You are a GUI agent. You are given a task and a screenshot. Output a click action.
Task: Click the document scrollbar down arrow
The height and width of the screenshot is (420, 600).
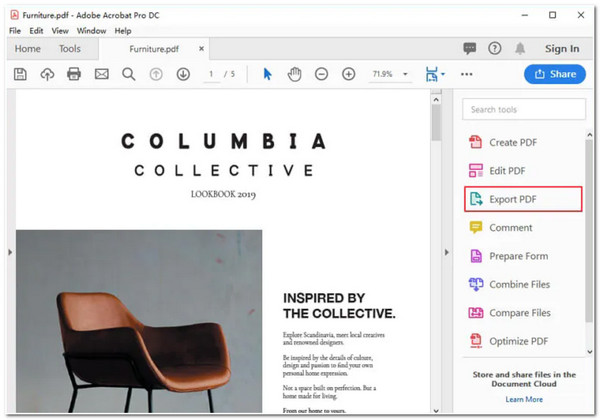tap(436, 410)
